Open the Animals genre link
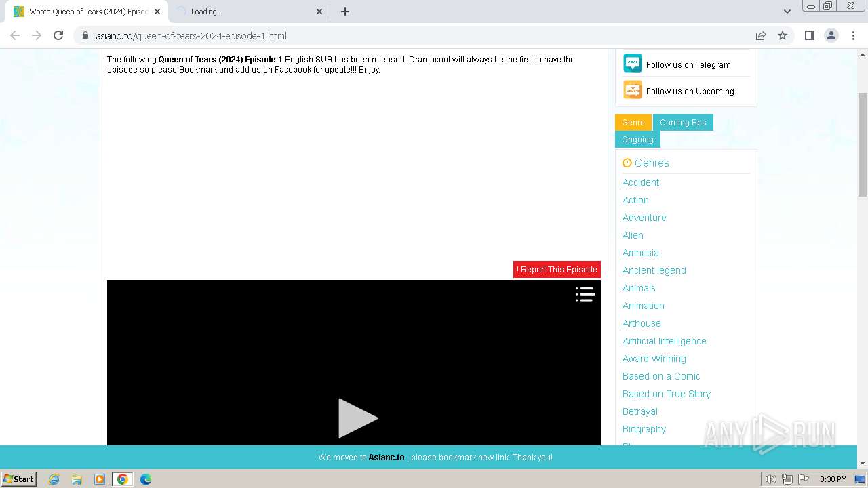This screenshot has height=488, width=868. (x=639, y=288)
